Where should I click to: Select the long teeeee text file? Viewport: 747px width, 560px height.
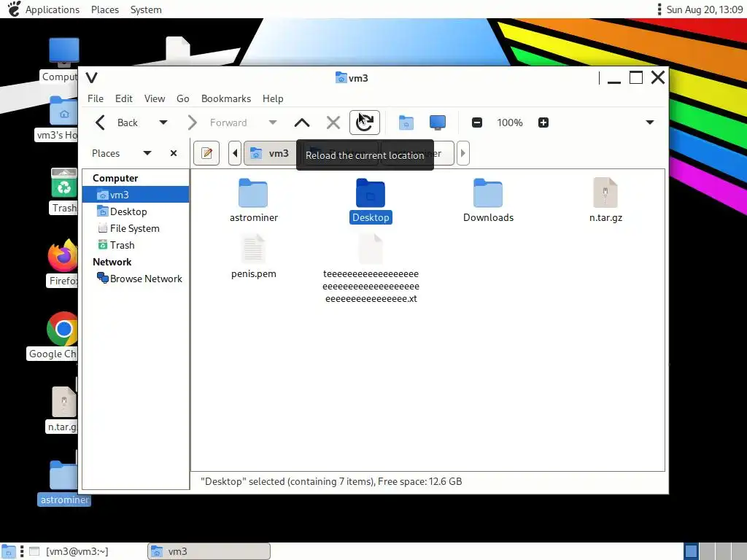[371, 269]
